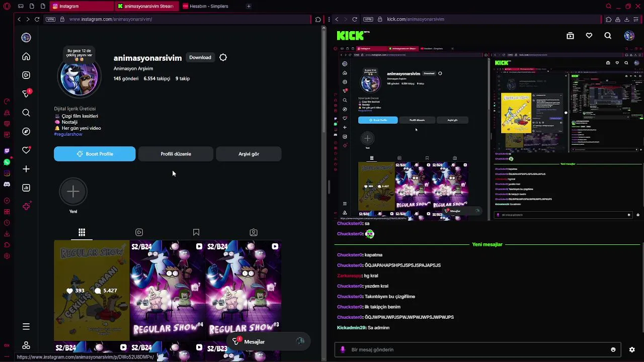This screenshot has height=362, width=644.
Task: Go back in the Instagram pane
Action: pos(19,19)
